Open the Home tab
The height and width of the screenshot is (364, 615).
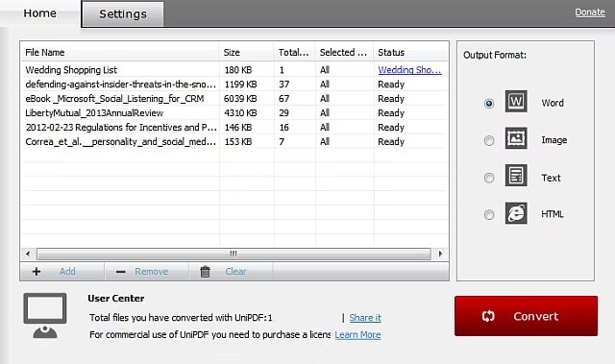tap(40, 13)
